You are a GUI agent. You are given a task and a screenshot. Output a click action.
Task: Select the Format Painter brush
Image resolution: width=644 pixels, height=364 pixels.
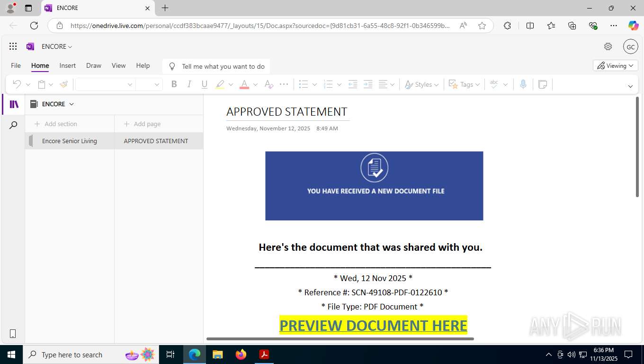coord(63,84)
